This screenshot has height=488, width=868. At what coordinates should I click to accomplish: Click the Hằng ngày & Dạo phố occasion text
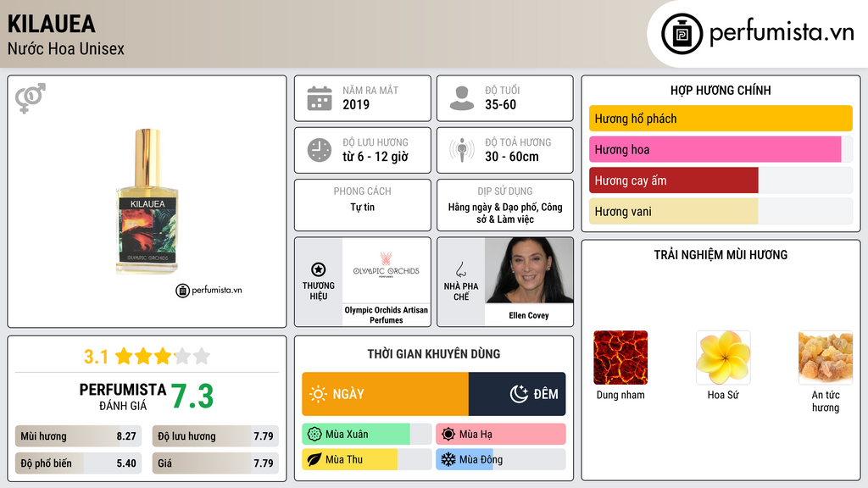click(505, 213)
